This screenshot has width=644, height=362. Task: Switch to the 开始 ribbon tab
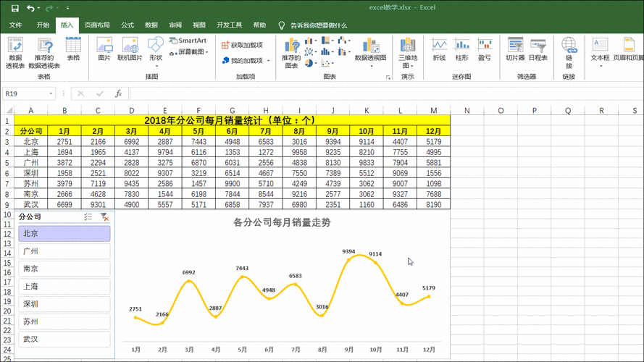(x=43, y=25)
